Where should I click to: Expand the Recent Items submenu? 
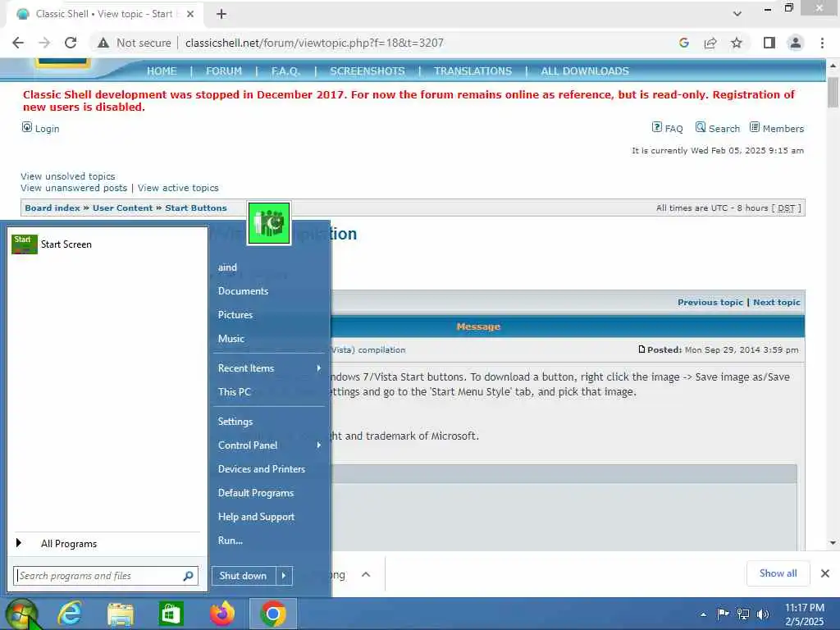270,368
